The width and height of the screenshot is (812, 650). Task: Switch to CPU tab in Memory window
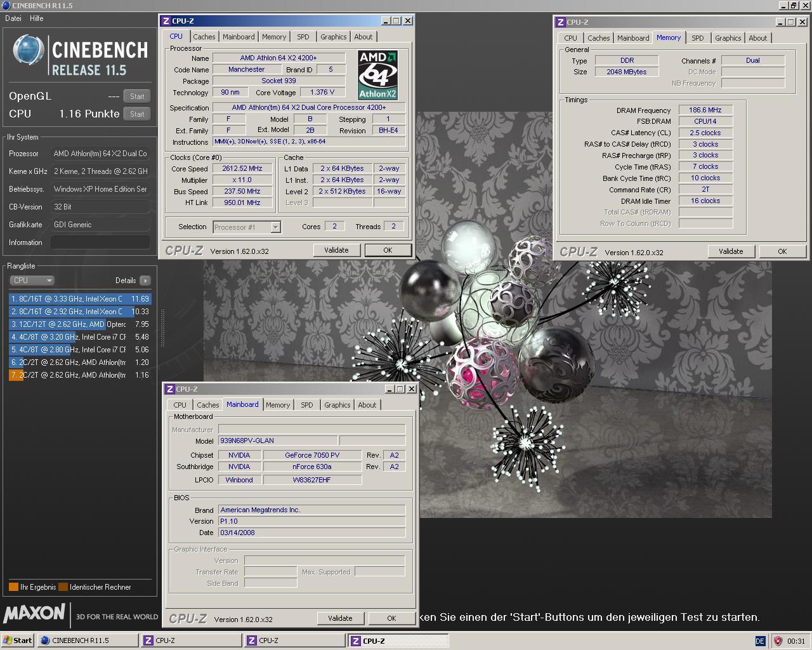(571, 38)
